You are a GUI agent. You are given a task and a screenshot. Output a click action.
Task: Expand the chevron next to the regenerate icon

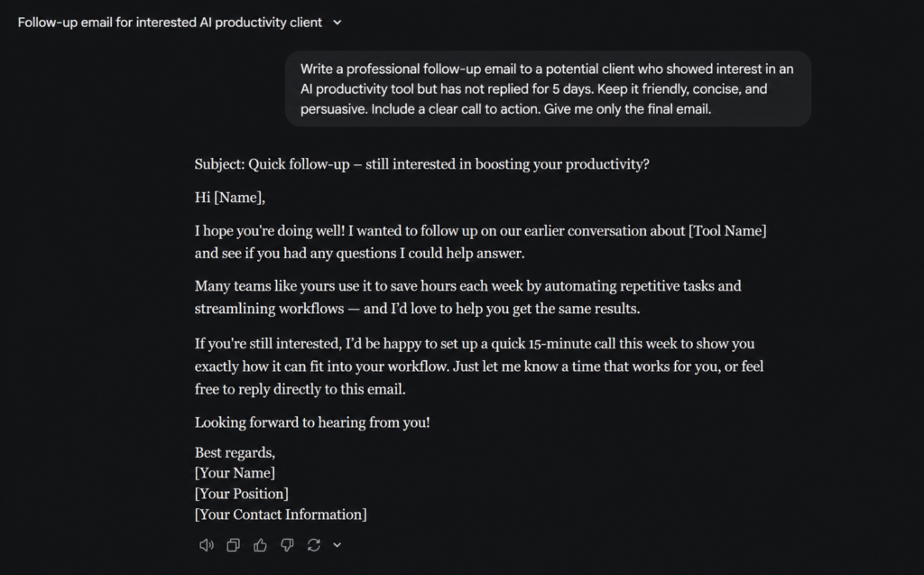(337, 545)
